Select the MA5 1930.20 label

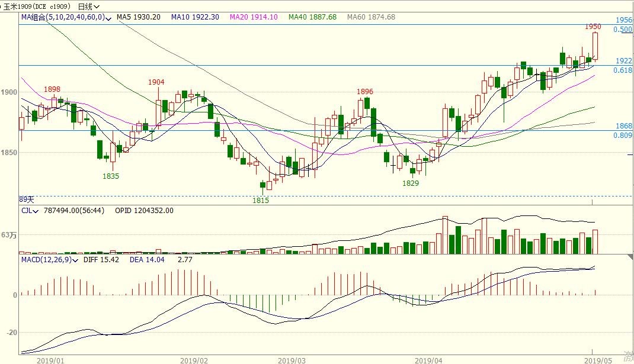pyautogui.click(x=138, y=18)
